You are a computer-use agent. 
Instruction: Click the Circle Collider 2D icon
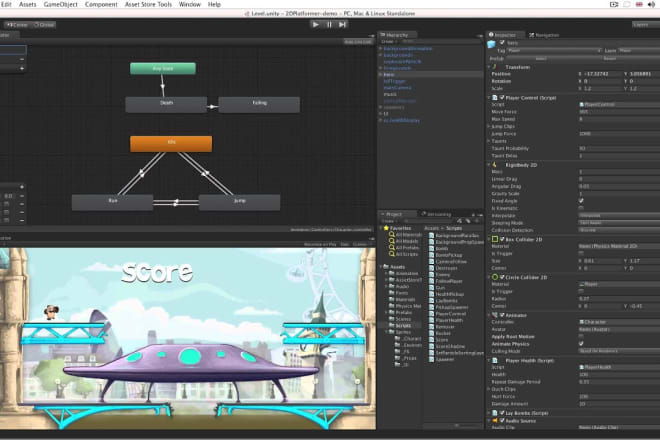coord(495,277)
